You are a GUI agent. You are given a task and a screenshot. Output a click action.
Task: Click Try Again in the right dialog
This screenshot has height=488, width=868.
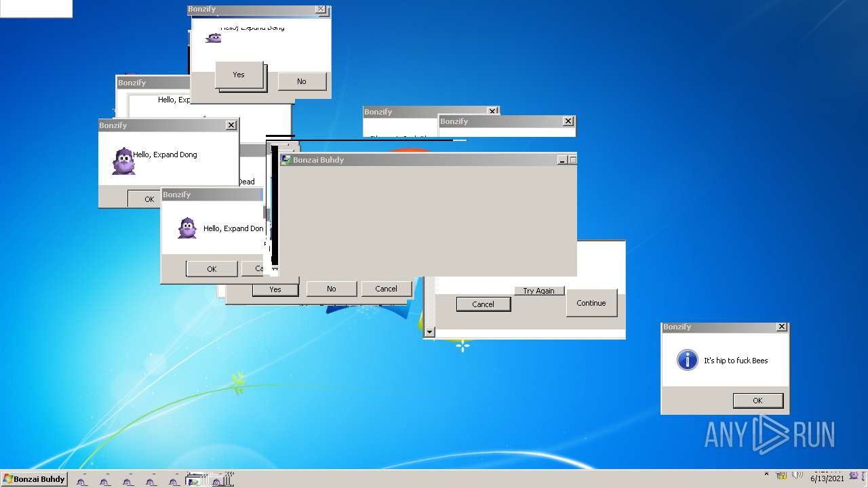[539, 291]
